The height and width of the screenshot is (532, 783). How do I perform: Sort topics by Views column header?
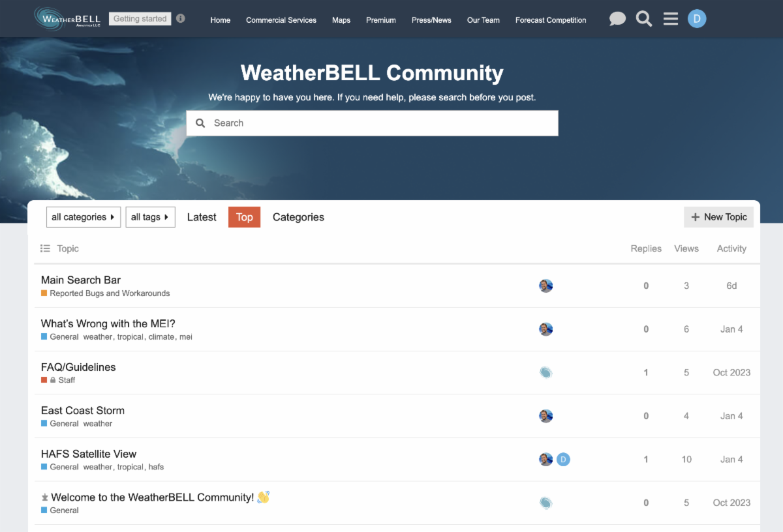pos(686,248)
